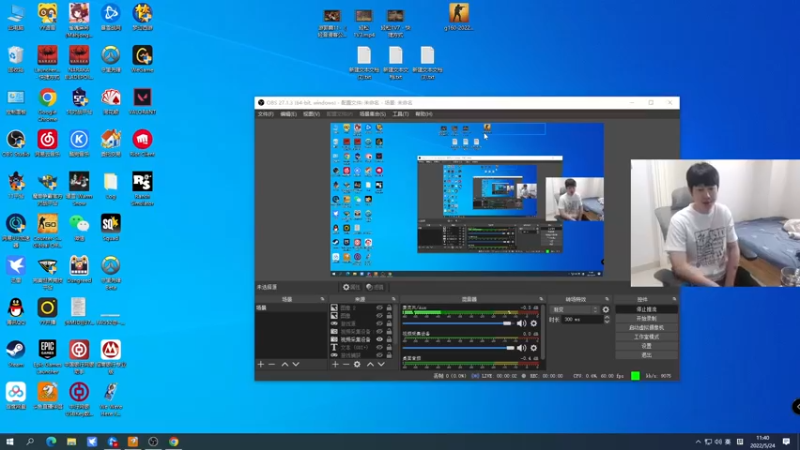The width and height of the screenshot is (800, 450).
Task: Toggle lock of 图像 source
Action: tap(389, 316)
